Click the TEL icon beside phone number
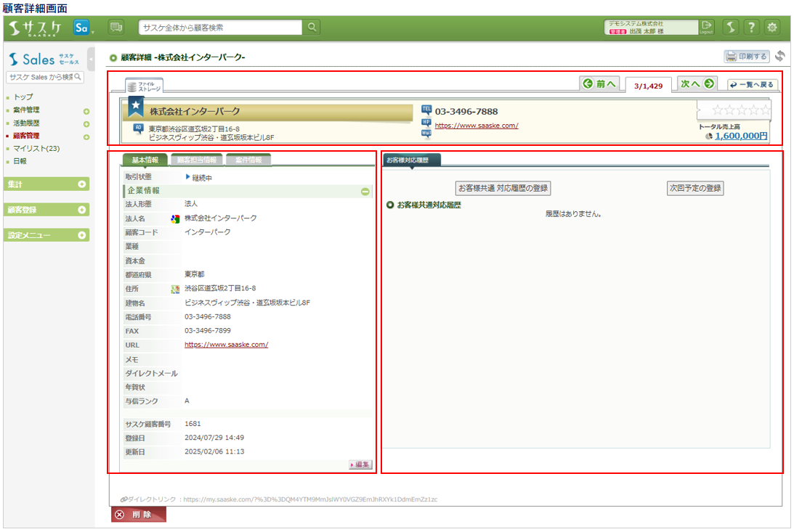 tap(426, 110)
